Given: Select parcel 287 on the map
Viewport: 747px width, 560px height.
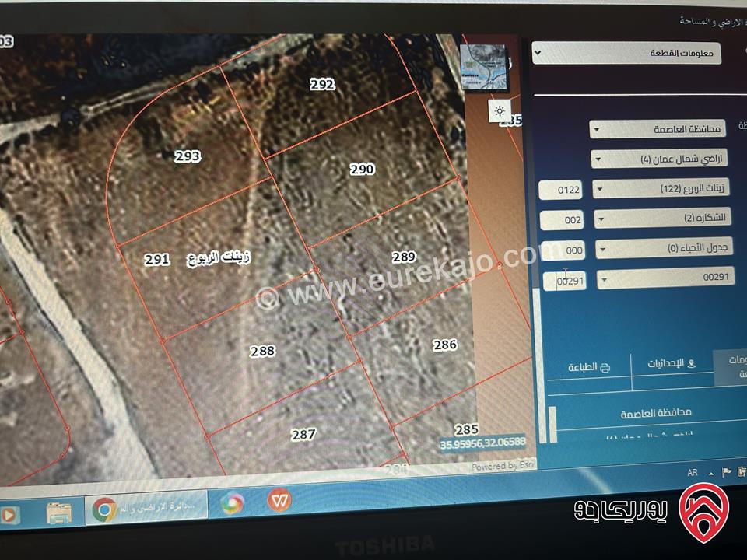Looking at the screenshot, I should pyautogui.click(x=303, y=434).
